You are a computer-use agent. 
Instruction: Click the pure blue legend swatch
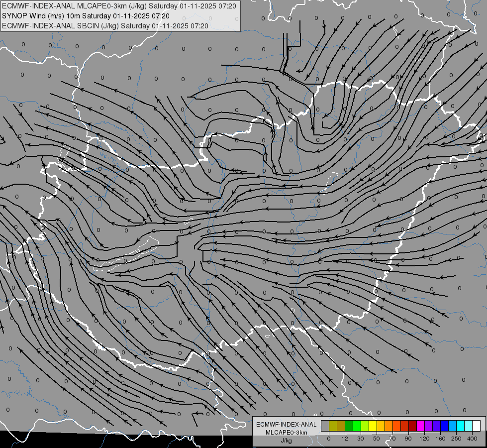click(x=444, y=426)
